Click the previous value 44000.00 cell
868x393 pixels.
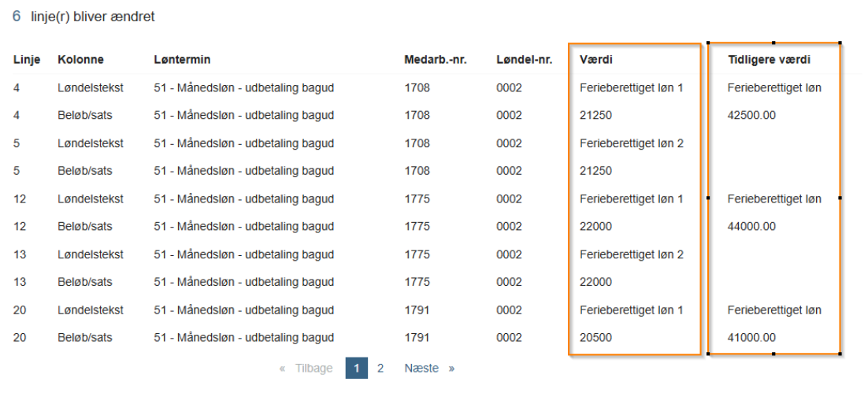point(751,227)
